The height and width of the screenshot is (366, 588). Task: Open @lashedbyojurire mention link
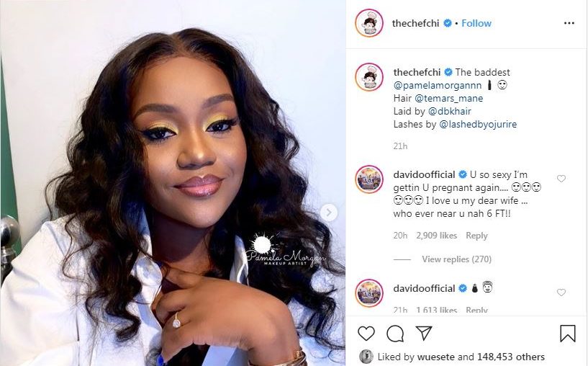(478, 124)
